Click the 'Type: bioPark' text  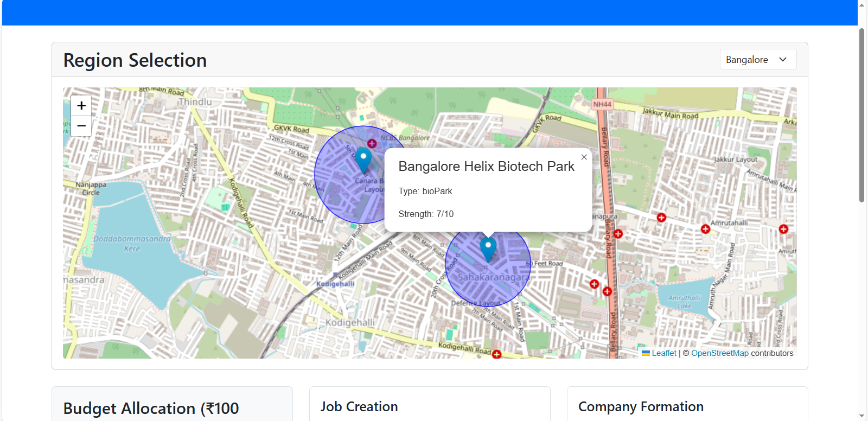tap(425, 191)
